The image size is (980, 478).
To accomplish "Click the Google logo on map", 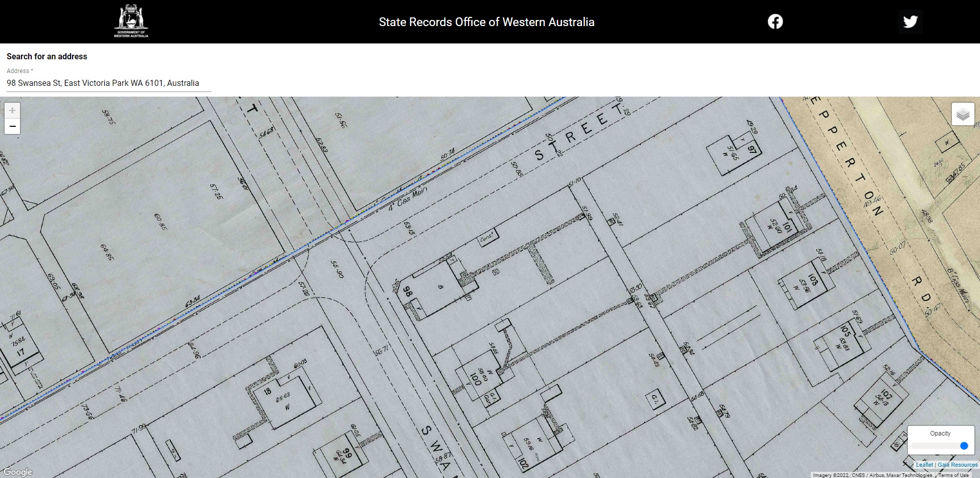I will tap(18, 472).
